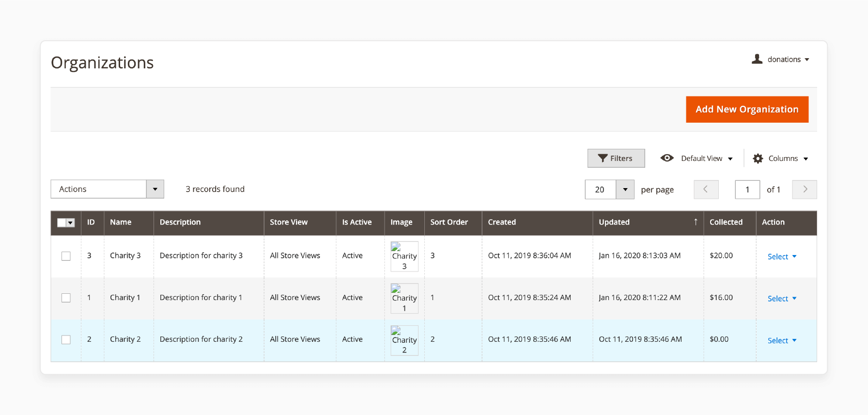Click the per page value field showing 20

pyautogui.click(x=601, y=190)
